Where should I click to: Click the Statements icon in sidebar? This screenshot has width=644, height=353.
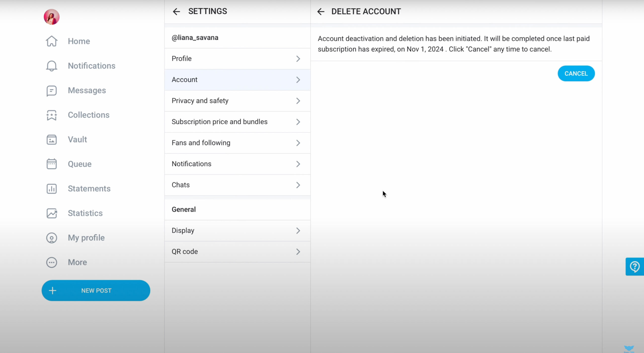52,189
